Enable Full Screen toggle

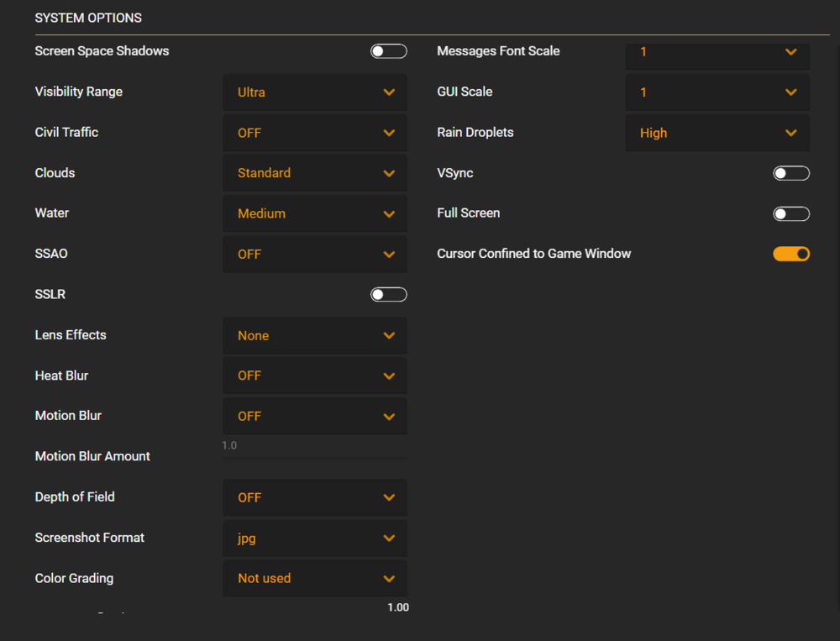click(790, 213)
